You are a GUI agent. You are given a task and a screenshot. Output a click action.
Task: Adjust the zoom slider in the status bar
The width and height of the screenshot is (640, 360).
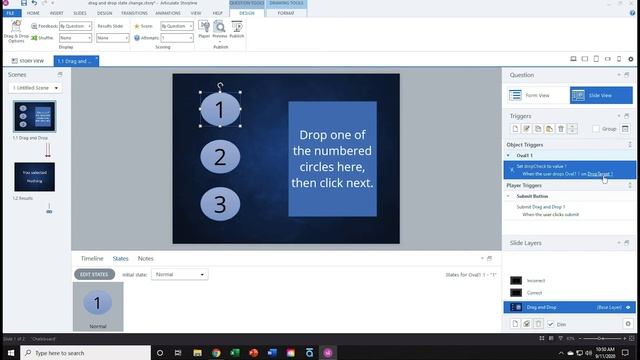pyautogui.click(x=600, y=338)
